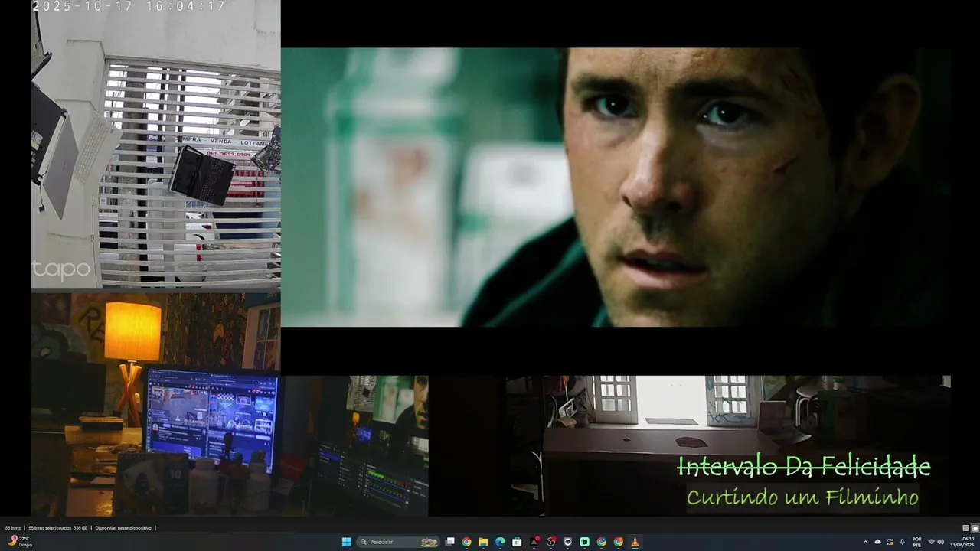Switch to the Chrome icon beside VLC

[618, 542]
